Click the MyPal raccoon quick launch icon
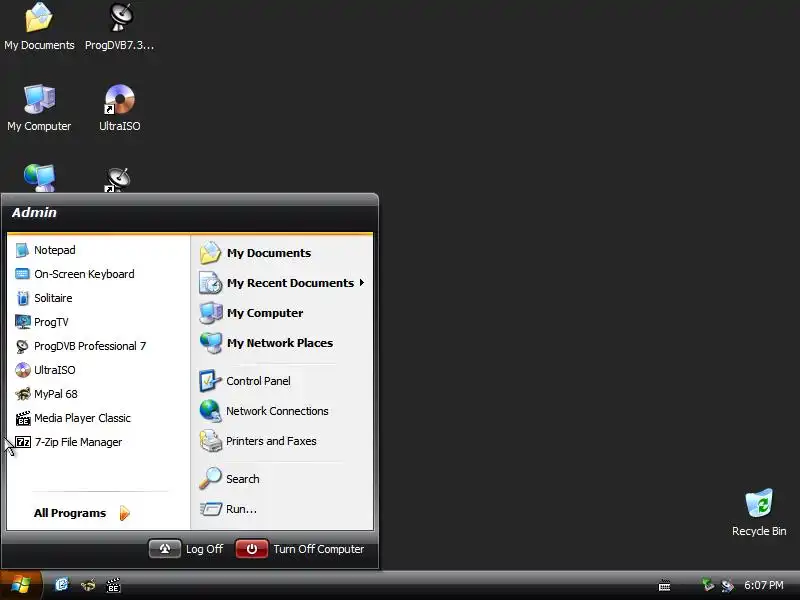800x600 pixels. point(88,585)
